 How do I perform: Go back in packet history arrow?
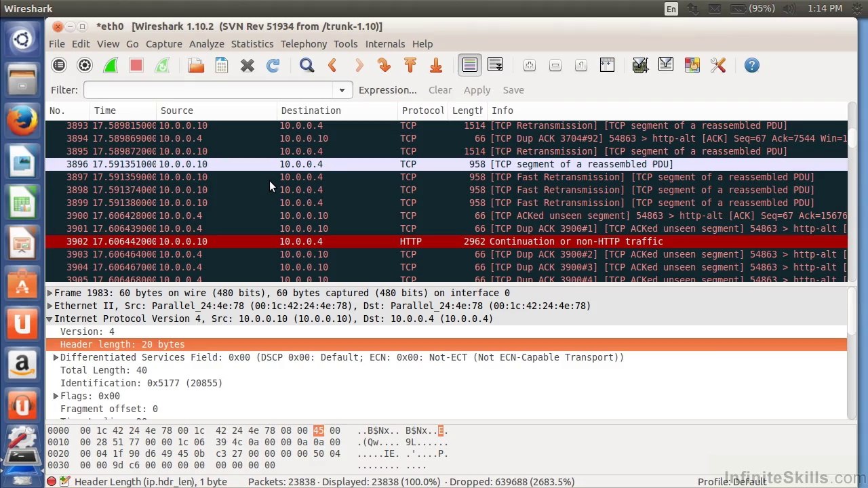click(x=333, y=65)
